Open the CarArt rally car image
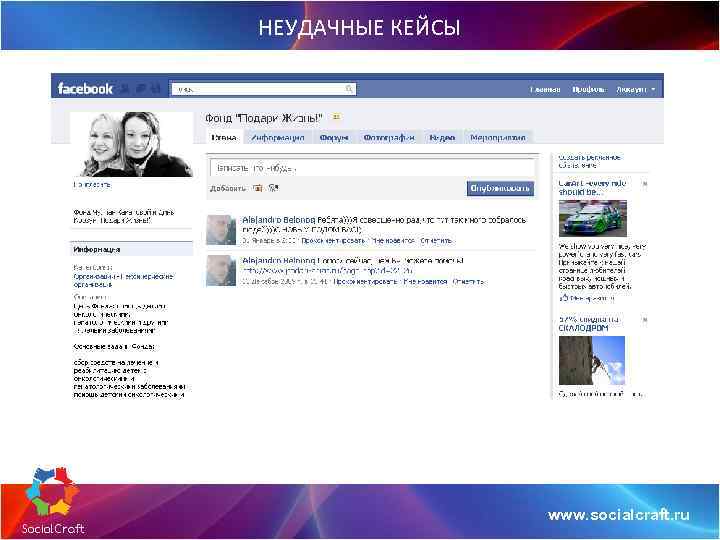Viewport: 720px width, 540px height. pyautogui.click(x=593, y=218)
